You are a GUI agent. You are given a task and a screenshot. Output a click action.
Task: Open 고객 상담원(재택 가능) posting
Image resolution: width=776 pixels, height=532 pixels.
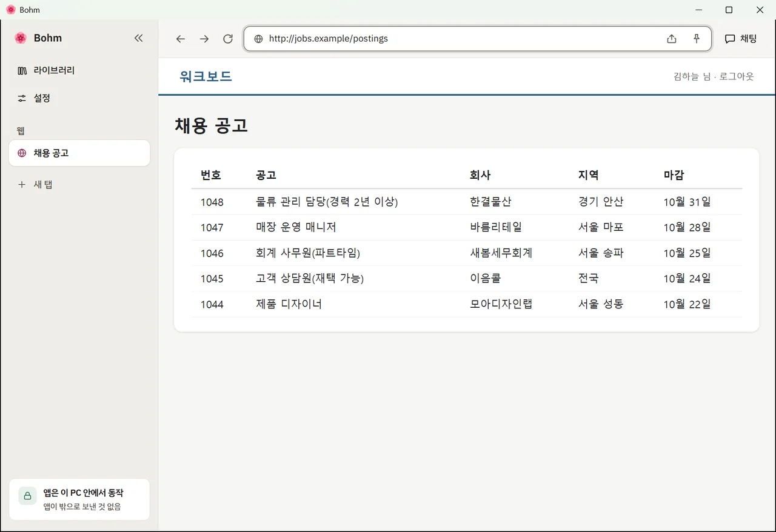(310, 278)
